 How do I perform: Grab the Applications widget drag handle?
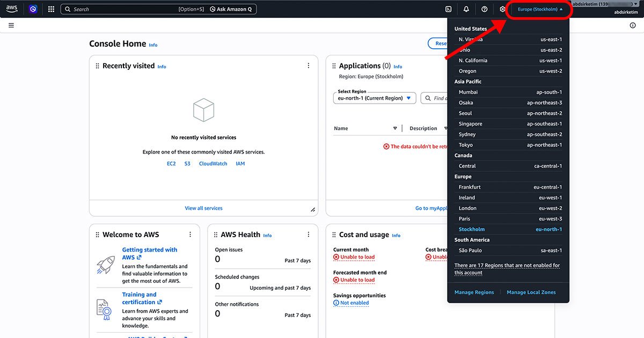(x=334, y=66)
